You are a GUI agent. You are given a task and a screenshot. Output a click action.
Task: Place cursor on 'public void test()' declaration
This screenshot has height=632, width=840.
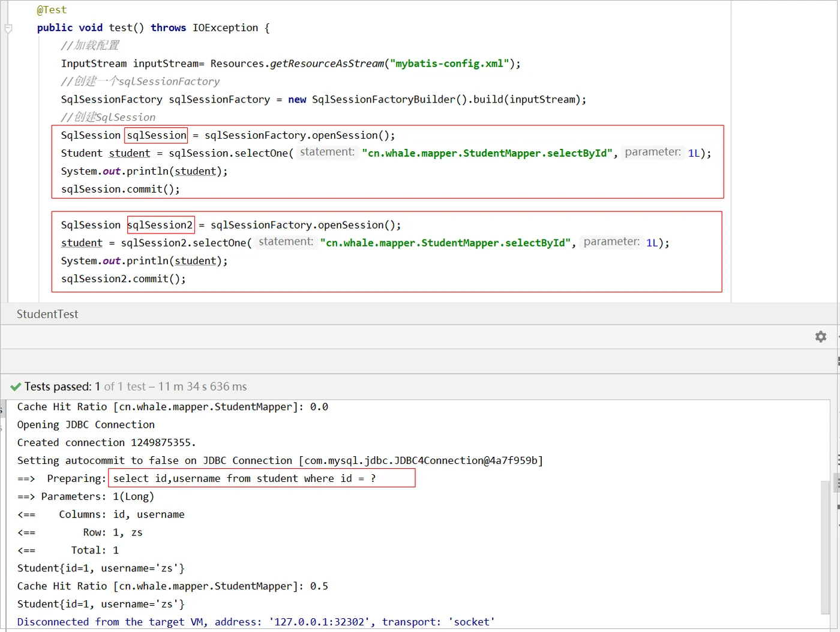[x=91, y=28]
